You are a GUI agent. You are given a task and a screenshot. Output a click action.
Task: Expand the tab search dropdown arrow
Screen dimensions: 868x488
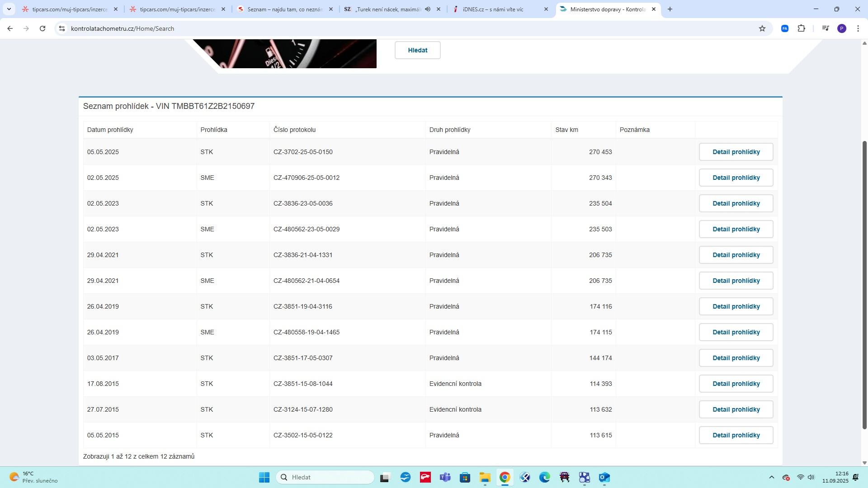tap(9, 9)
